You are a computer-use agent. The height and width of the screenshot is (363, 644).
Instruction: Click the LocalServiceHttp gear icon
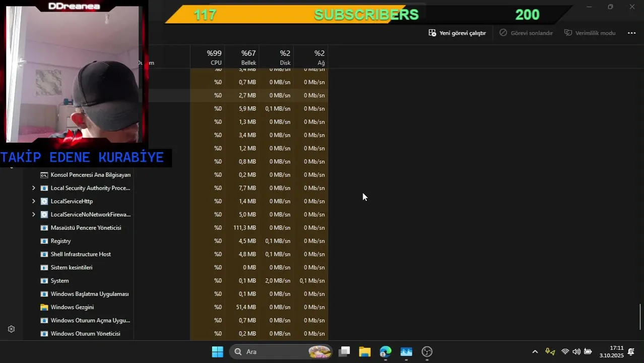(44, 201)
